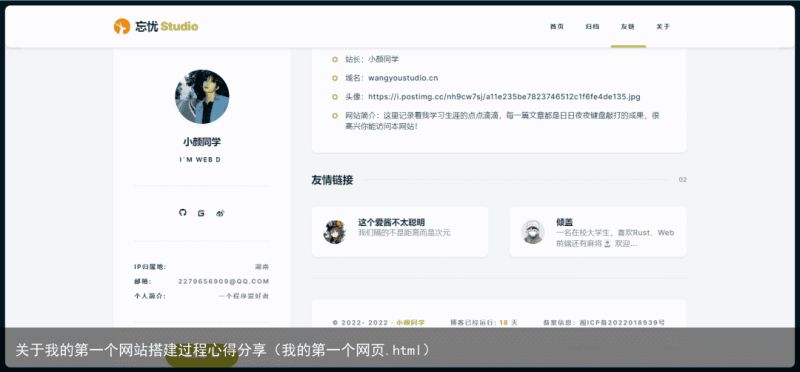Open avatar of 倾盖 friend card
Viewport: 800px width, 372px height.
click(x=533, y=232)
